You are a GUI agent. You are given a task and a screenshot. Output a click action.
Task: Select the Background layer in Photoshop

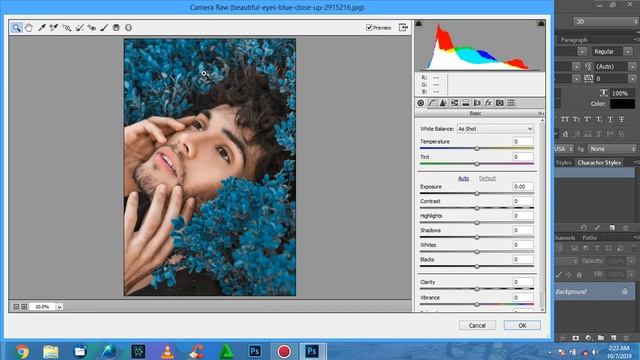pyautogui.click(x=594, y=291)
